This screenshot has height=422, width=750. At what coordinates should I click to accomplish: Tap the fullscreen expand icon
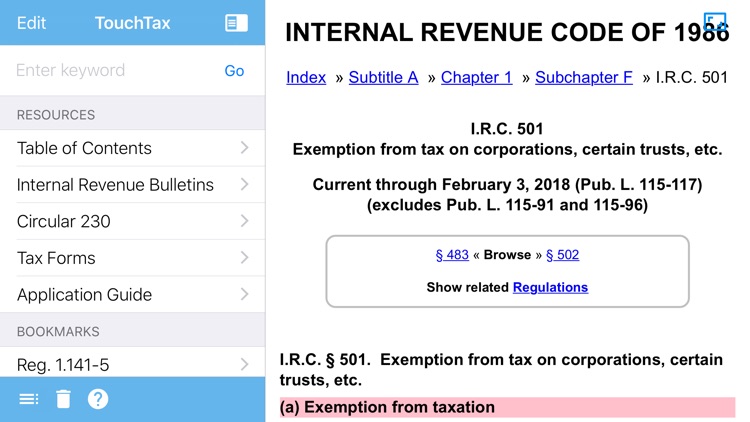[715, 22]
